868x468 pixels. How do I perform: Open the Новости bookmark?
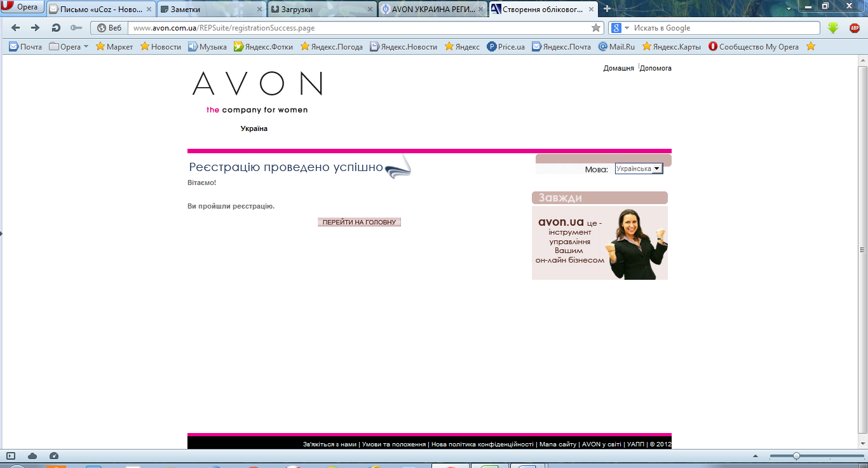161,46
